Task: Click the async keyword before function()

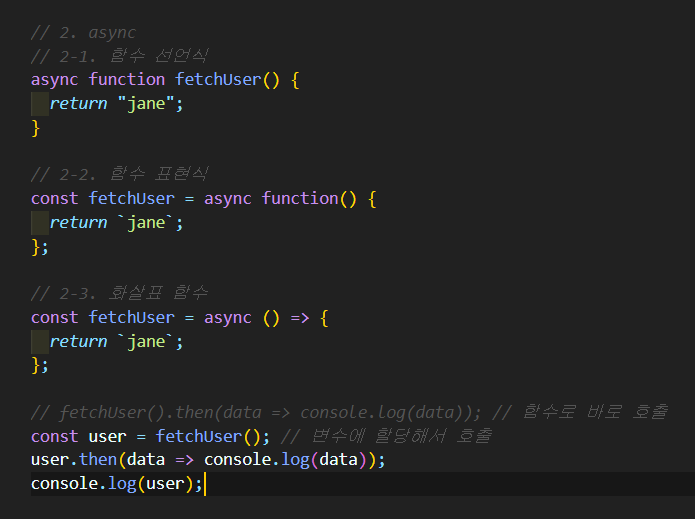Action: tap(228, 198)
